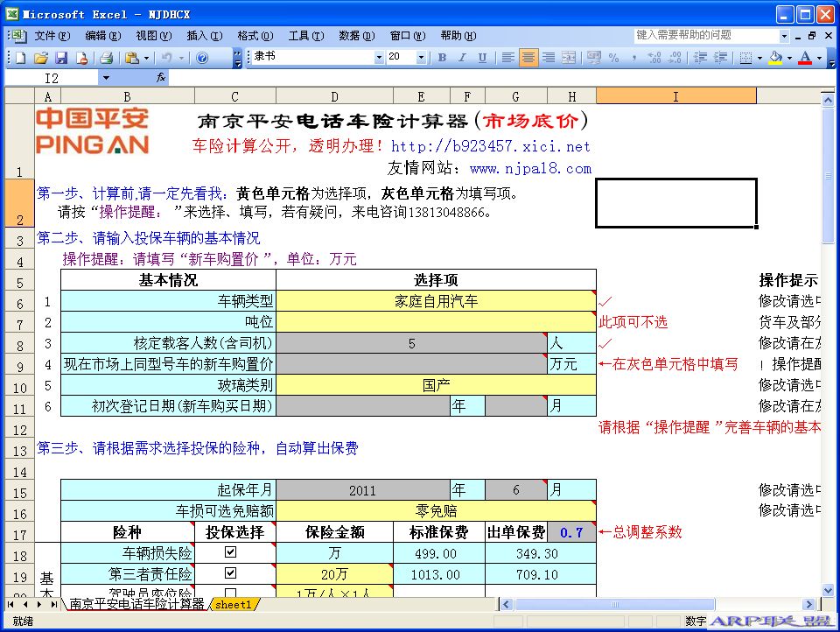Uncheck the 车辆损失险 insurance checkbox

232,552
